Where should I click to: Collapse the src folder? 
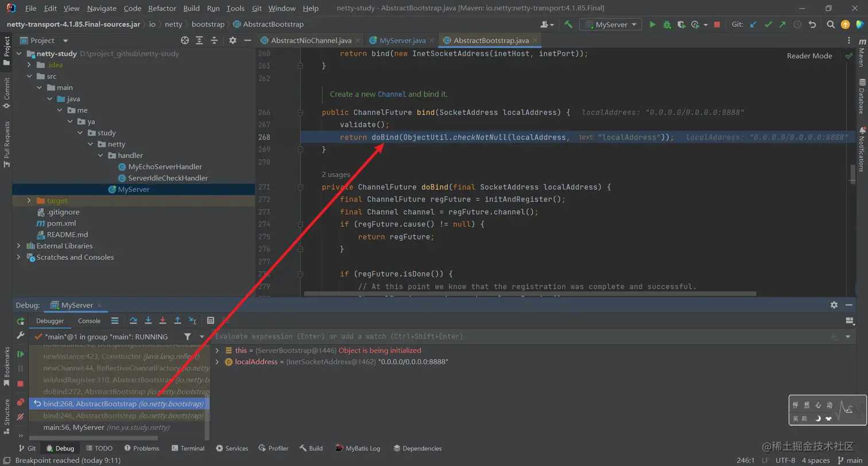coord(29,76)
